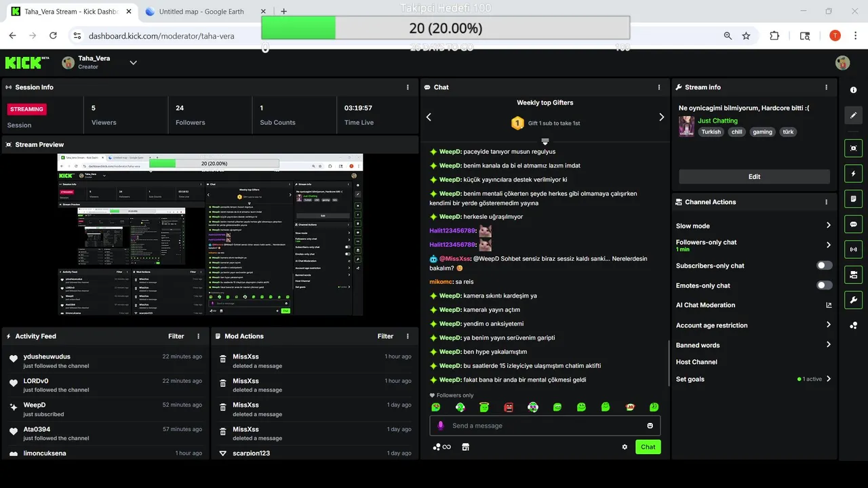This screenshot has height=488, width=868.
Task: Open the stream preview sidebar icon
Action: 853,148
